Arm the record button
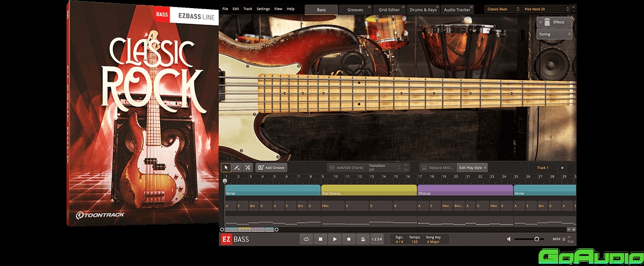644x266 pixels. [348, 239]
